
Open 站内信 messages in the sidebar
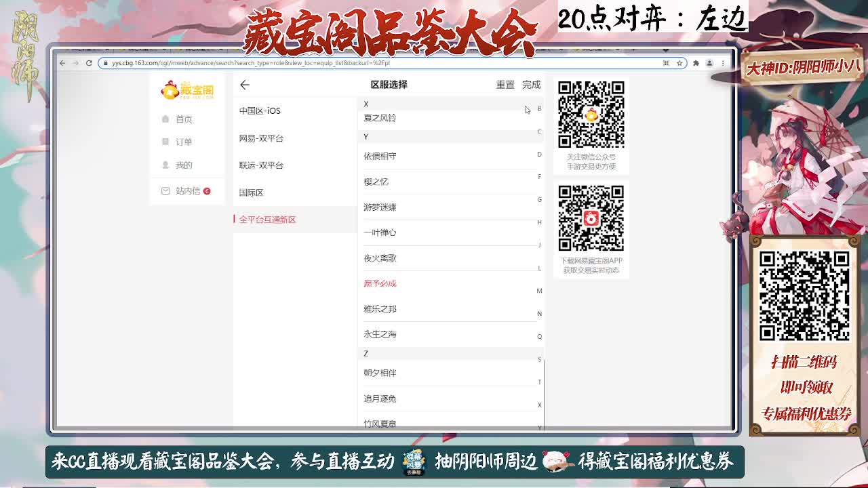(188, 191)
